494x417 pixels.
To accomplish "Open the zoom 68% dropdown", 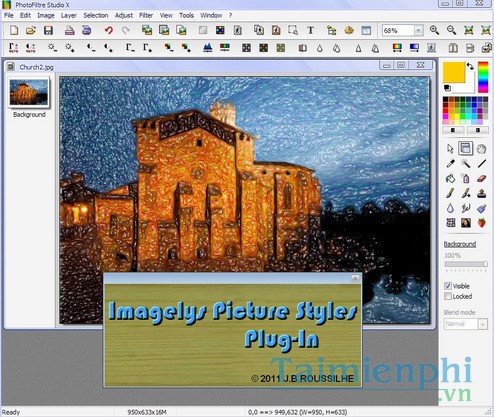I will [x=418, y=30].
